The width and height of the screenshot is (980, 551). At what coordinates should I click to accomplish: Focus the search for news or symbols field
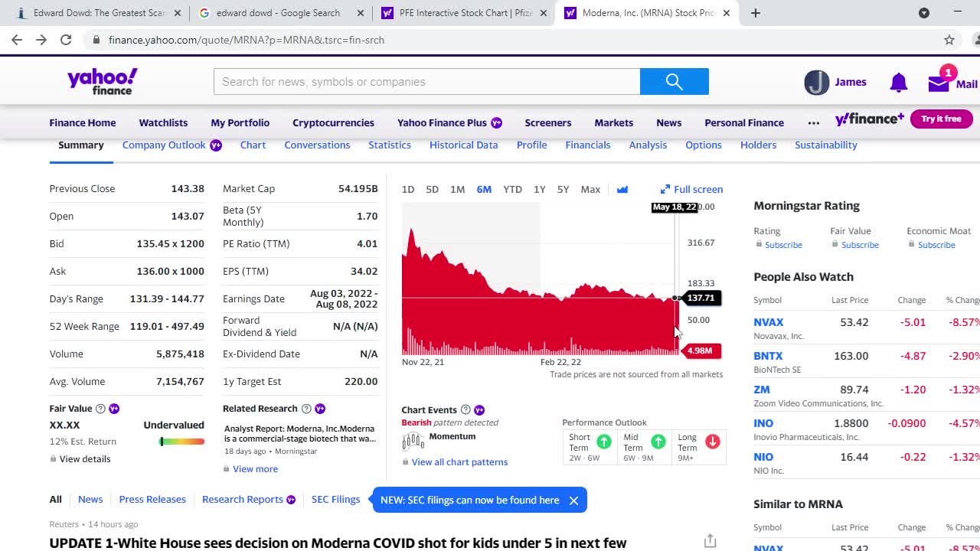point(426,82)
